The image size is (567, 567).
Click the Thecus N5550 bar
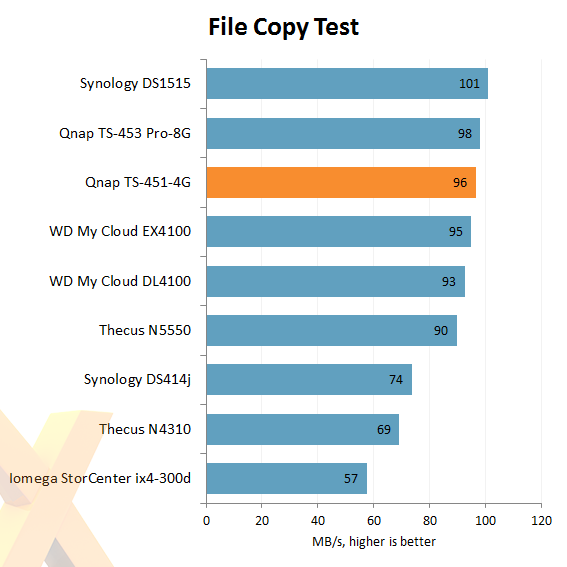point(332,331)
